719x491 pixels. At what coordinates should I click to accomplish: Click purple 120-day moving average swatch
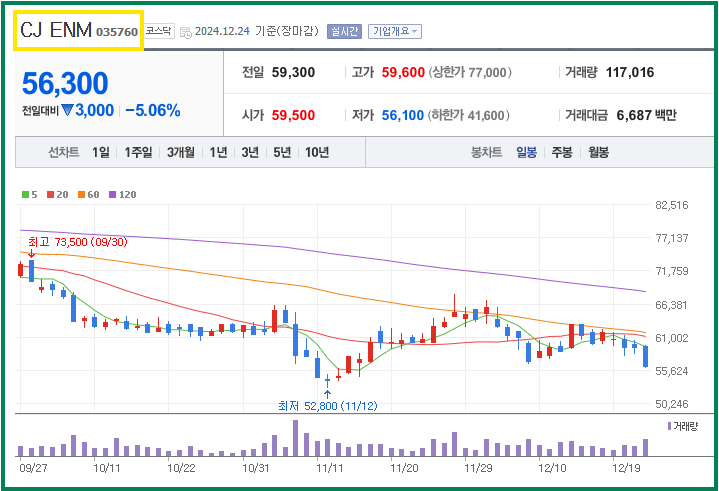click(x=112, y=194)
